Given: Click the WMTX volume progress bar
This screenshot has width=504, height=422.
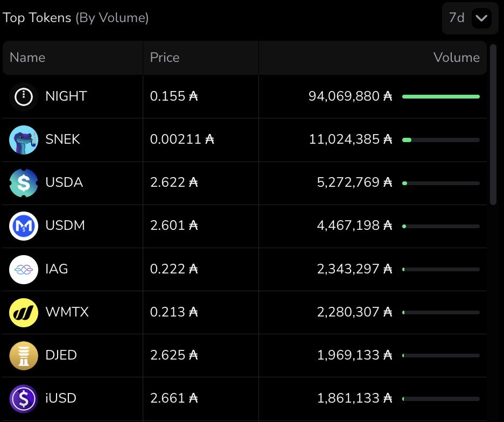Looking at the screenshot, I should coord(441,312).
